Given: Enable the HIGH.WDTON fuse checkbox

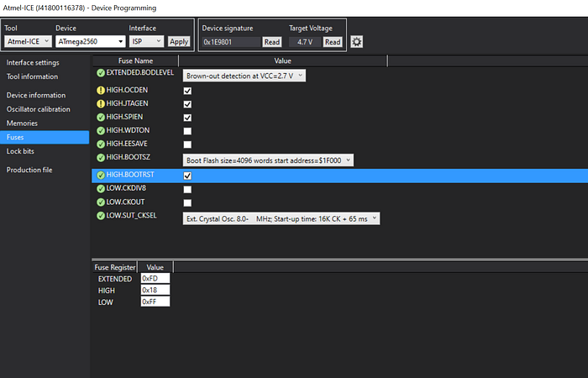Looking at the screenshot, I should pyautogui.click(x=187, y=131).
